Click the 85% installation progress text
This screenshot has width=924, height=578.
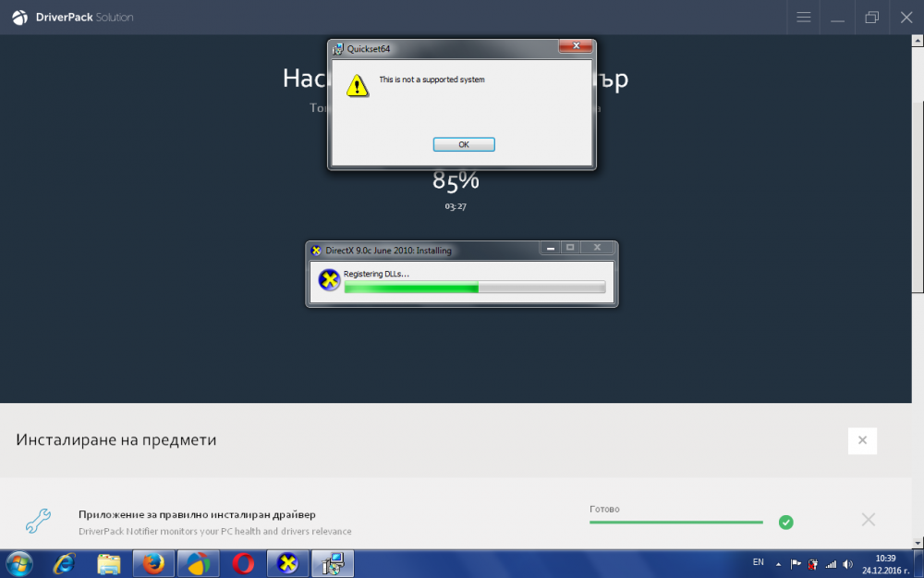coord(456,180)
